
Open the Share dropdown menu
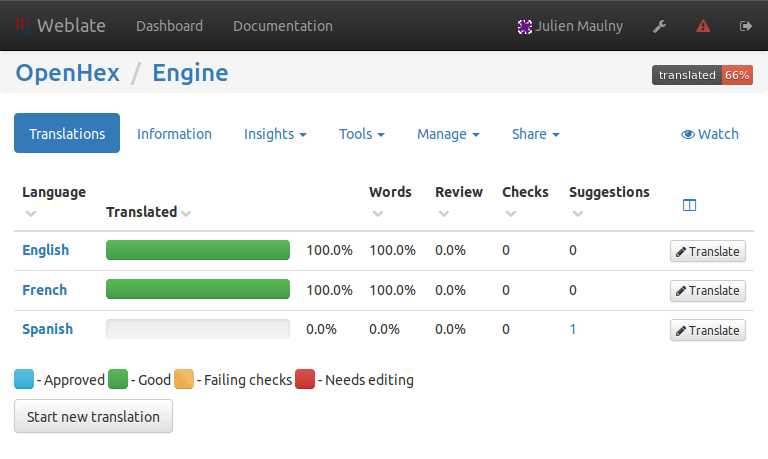tap(535, 134)
